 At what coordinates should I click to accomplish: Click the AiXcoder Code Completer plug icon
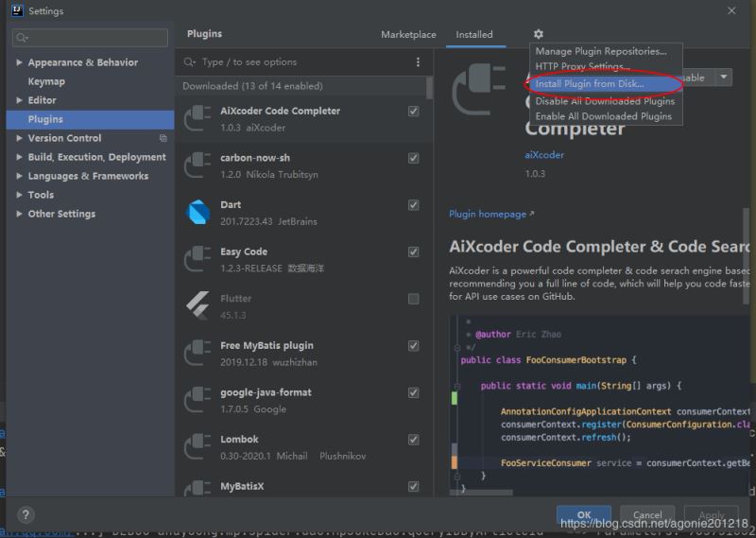tap(198, 118)
